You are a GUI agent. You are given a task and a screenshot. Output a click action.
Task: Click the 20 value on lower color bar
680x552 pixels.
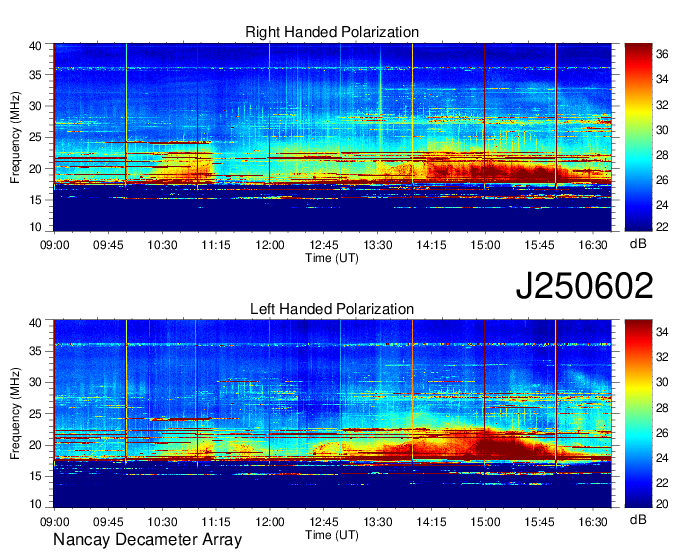(662, 504)
